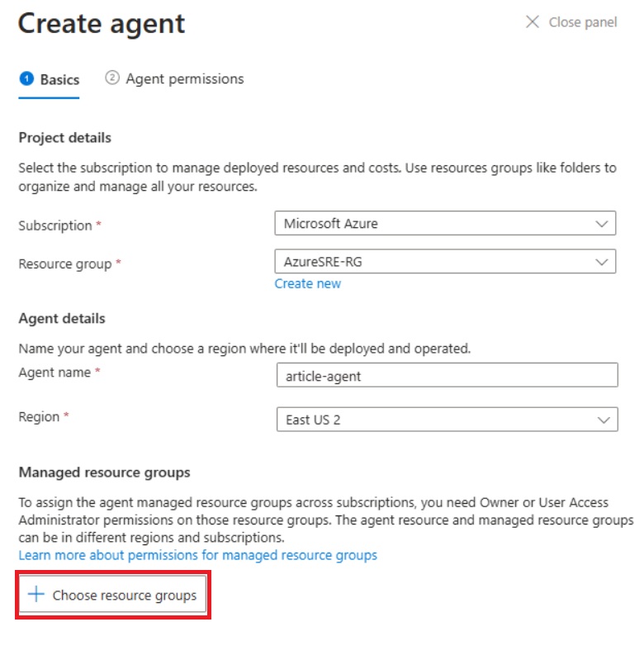Open the Region dropdown showing East US 2
Viewport: 644px width, 660px height.
tap(446, 420)
